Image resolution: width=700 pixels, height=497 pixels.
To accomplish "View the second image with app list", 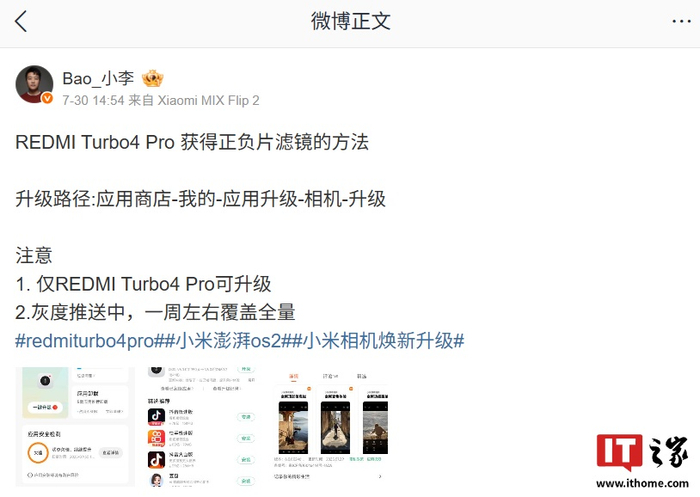I will [202, 426].
